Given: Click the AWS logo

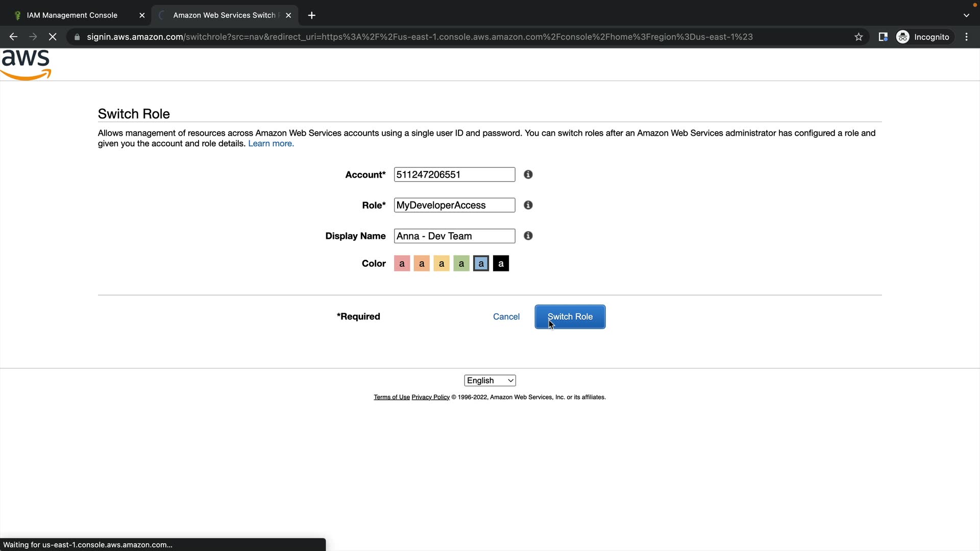Looking at the screenshot, I should point(26,65).
